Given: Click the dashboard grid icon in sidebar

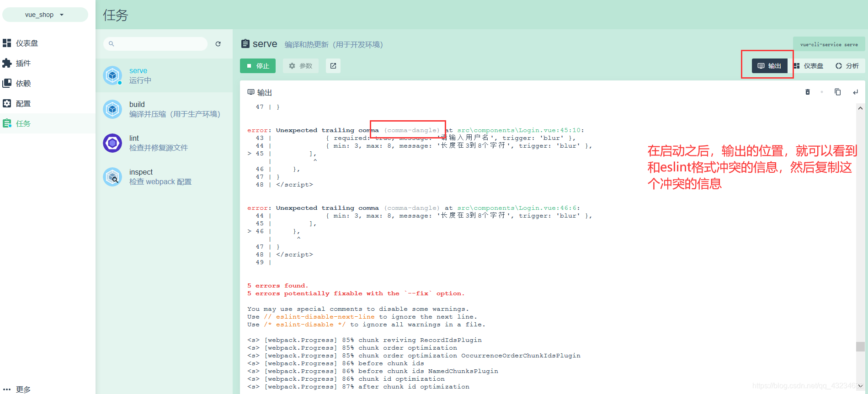Looking at the screenshot, I should point(7,43).
